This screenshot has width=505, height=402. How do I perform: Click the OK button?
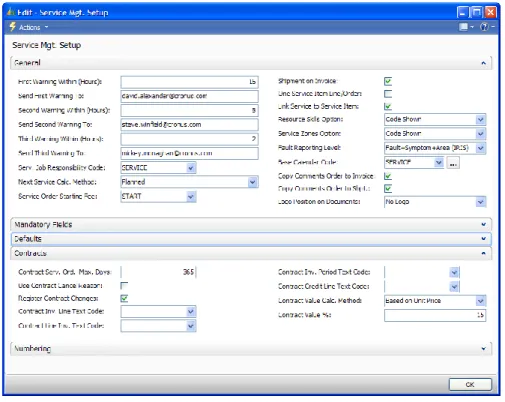coord(470,384)
